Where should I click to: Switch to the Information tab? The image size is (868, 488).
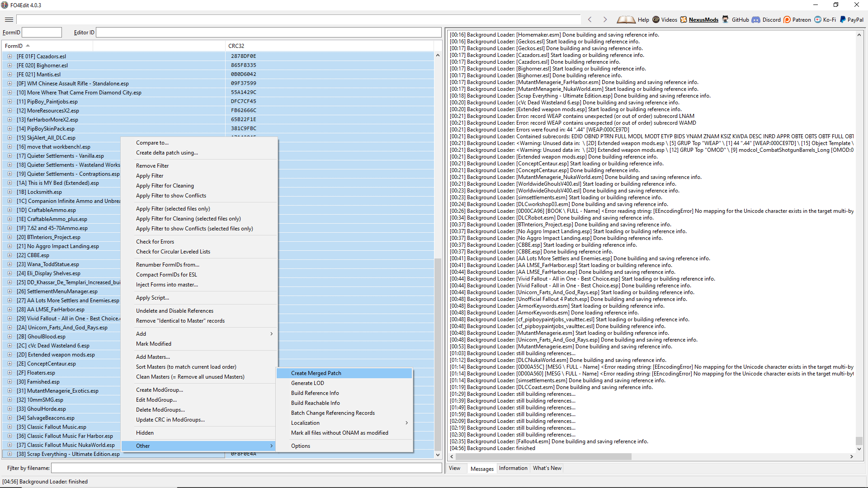513,468
